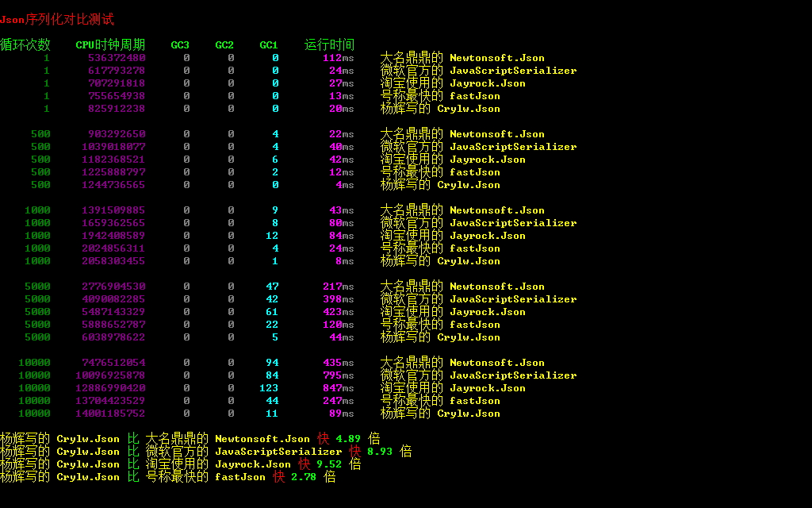Screen dimensions: 812x508
Task: Click 'Newtonsoft.Json' in the summary line
Action: [262, 439]
